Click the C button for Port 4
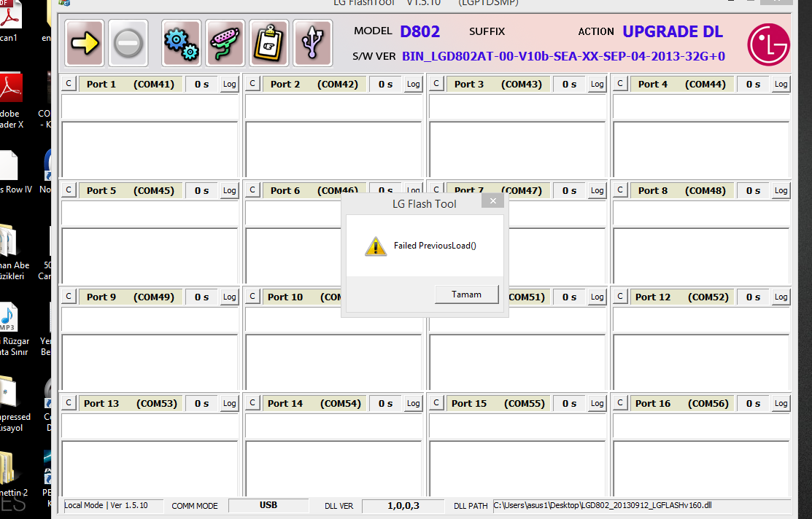Viewport: 812px width, 519px height. tap(620, 84)
